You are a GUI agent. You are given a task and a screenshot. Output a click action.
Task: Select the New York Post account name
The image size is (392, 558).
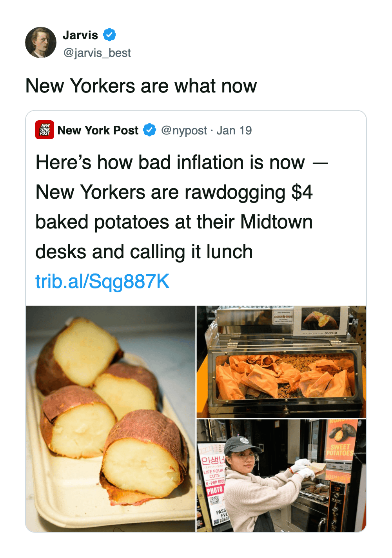[x=98, y=130]
